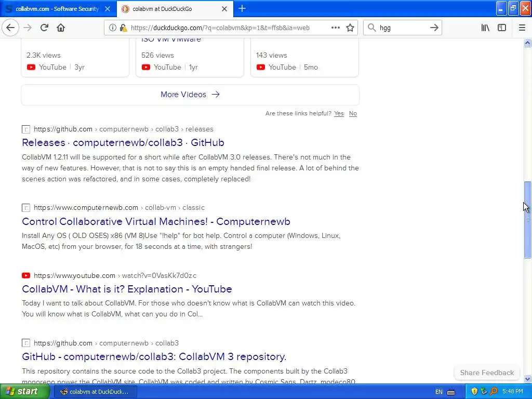The image size is (532, 399).
Task: Open page actions three-dot menu
Action: [x=335, y=28]
